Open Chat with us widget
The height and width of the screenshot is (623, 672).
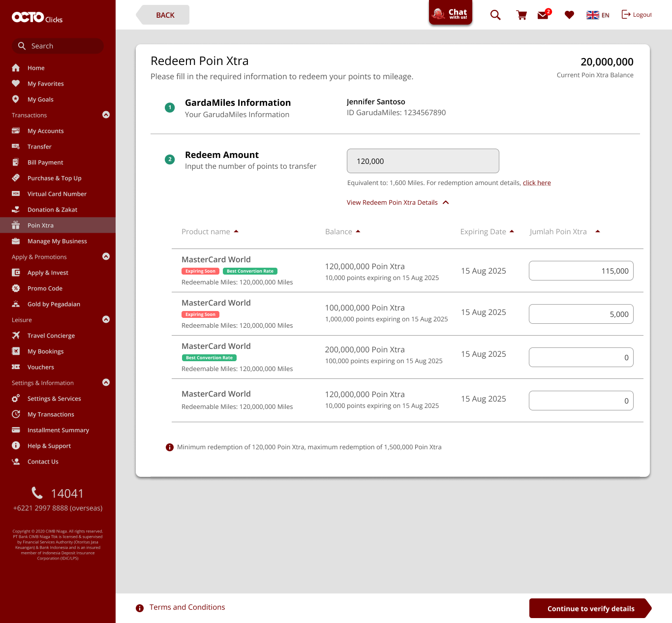click(x=450, y=13)
